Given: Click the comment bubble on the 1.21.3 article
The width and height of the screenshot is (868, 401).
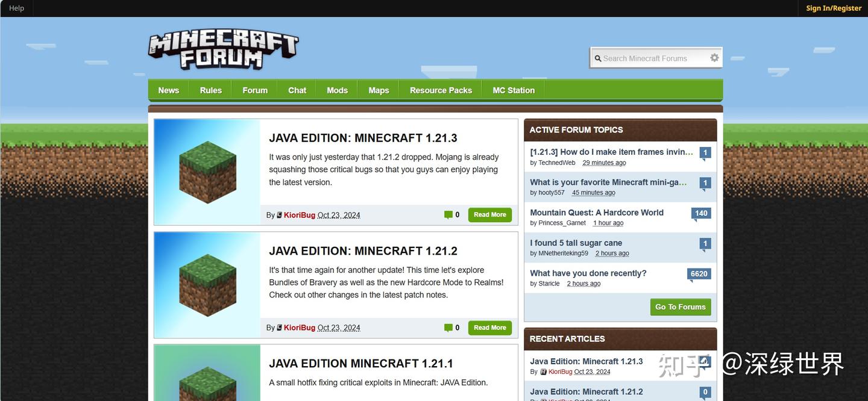Looking at the screenshot, I should coord(448,214).
